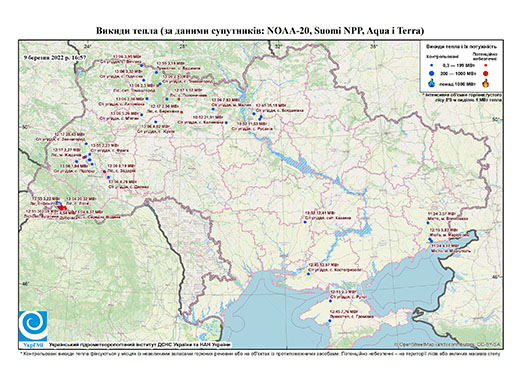Click the УкрГМІ spiral logo

33,326
